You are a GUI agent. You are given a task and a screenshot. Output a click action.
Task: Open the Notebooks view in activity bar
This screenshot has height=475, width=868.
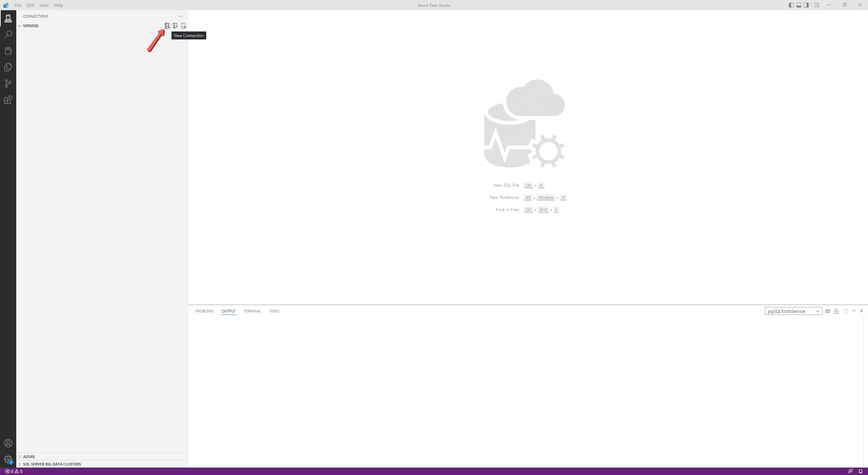coord(8,51)
